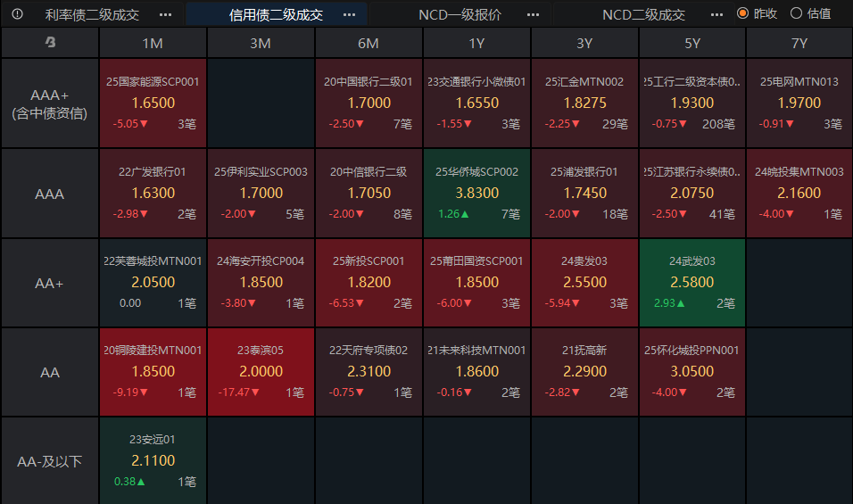Viewport: 853px width, 504px height.
Task: Open the 25国家能源SCP001 cell
Action: (153, 103)
